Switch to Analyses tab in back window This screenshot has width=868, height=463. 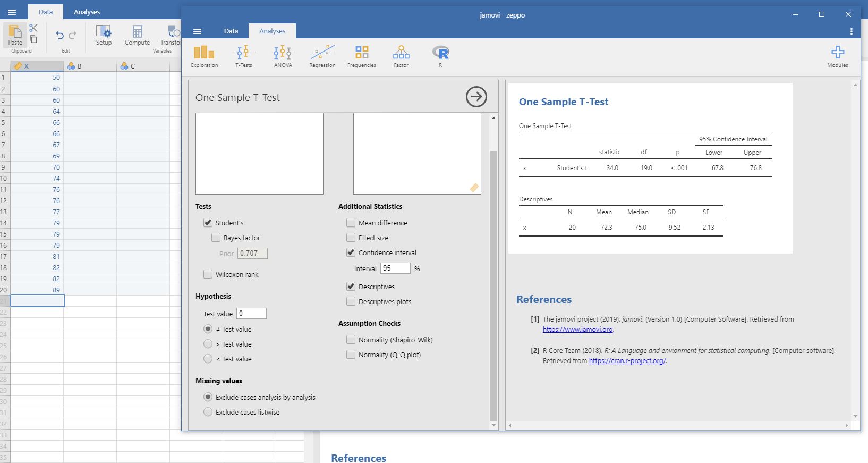pos(87,12)
